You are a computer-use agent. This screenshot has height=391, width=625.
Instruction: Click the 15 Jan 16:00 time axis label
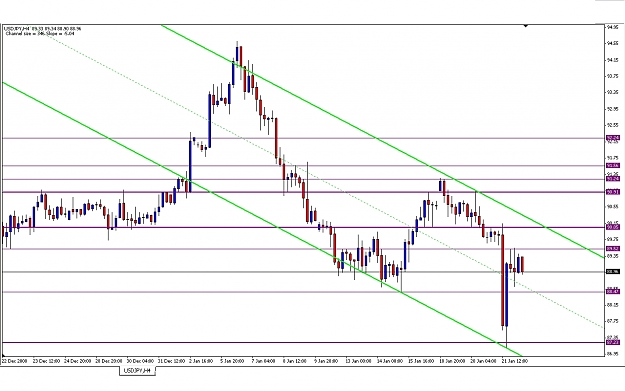click(x=421, y=361)
